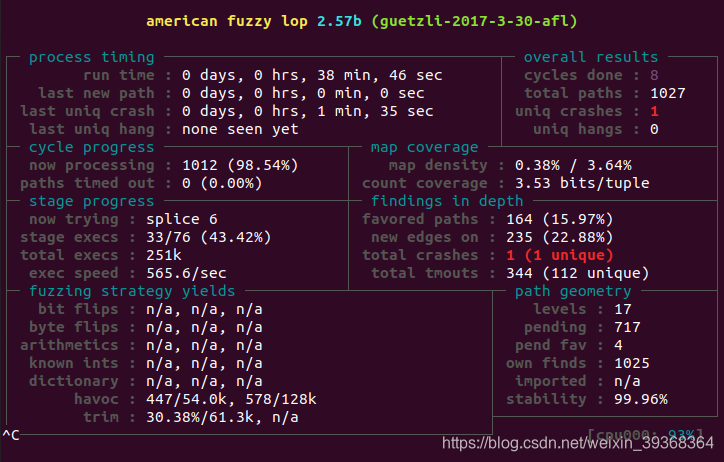
Task: Select levels value 17
Action: (622, 309)
